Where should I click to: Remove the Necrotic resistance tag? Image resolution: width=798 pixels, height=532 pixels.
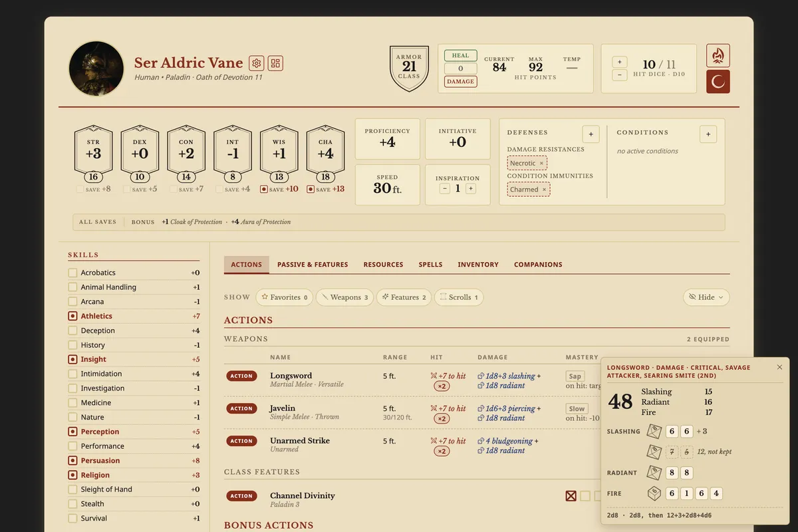tap(541, 163)
